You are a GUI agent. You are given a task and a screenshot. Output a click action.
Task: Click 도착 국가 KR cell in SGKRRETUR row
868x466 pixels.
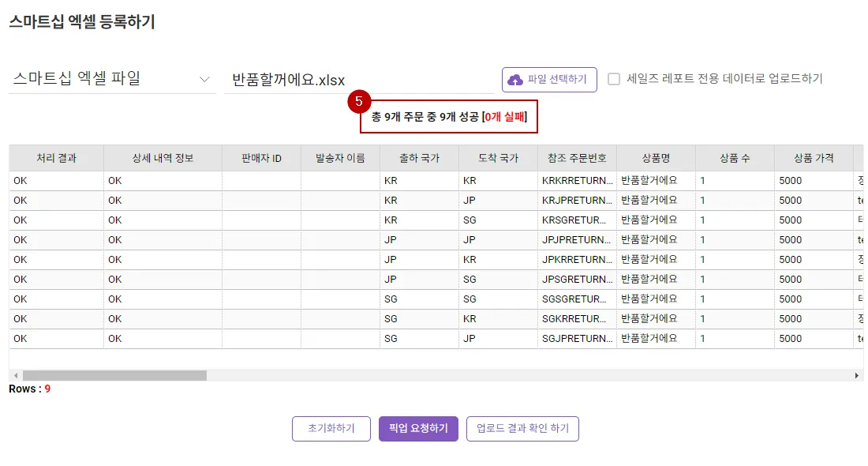[x=498, y=318]
